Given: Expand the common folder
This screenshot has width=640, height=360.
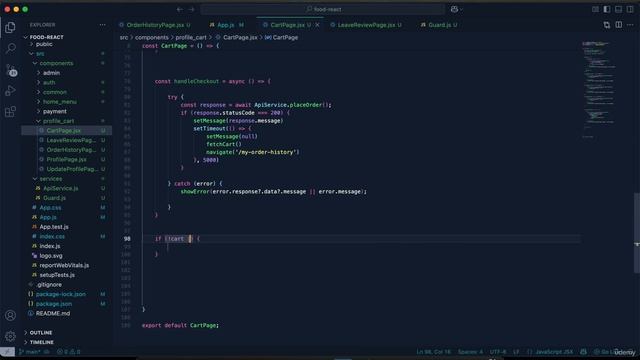Looking at the screenshot, I should tap(55, 92).
